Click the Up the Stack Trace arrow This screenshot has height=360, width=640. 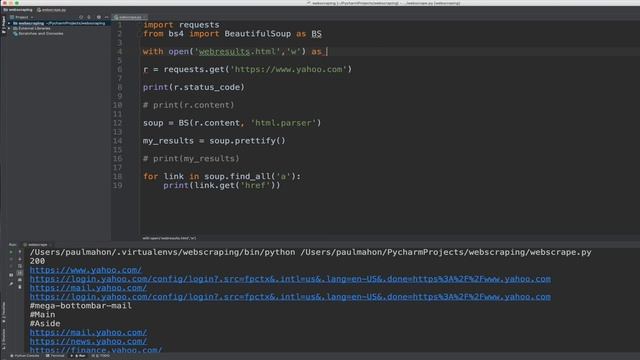[x=20, y=251]
